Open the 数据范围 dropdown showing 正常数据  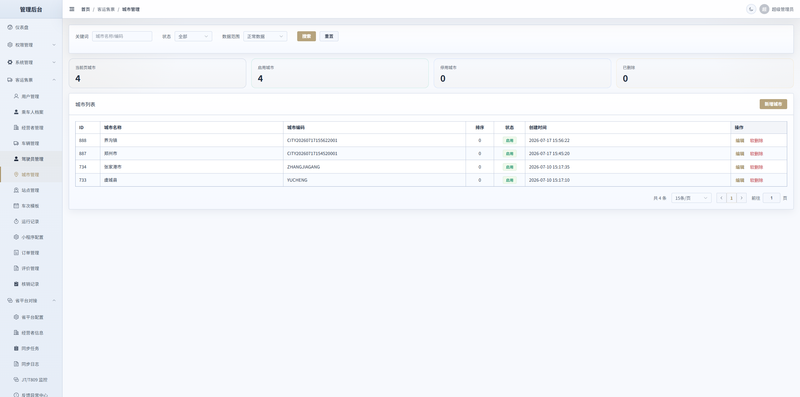point(265,36)
